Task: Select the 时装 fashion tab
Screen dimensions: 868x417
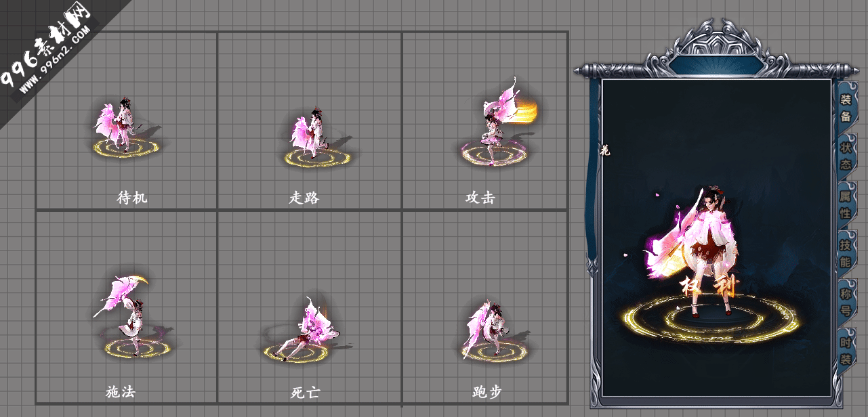Action: 846,350
